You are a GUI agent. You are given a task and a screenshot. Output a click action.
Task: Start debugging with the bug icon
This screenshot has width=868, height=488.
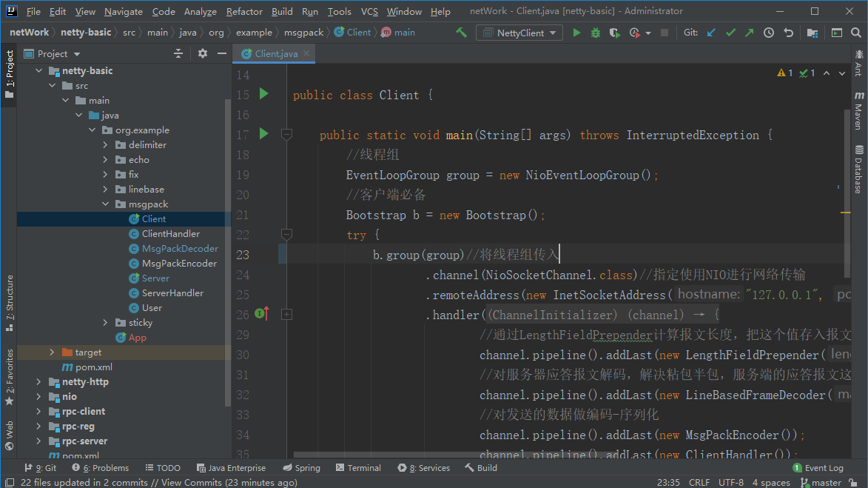596,33
